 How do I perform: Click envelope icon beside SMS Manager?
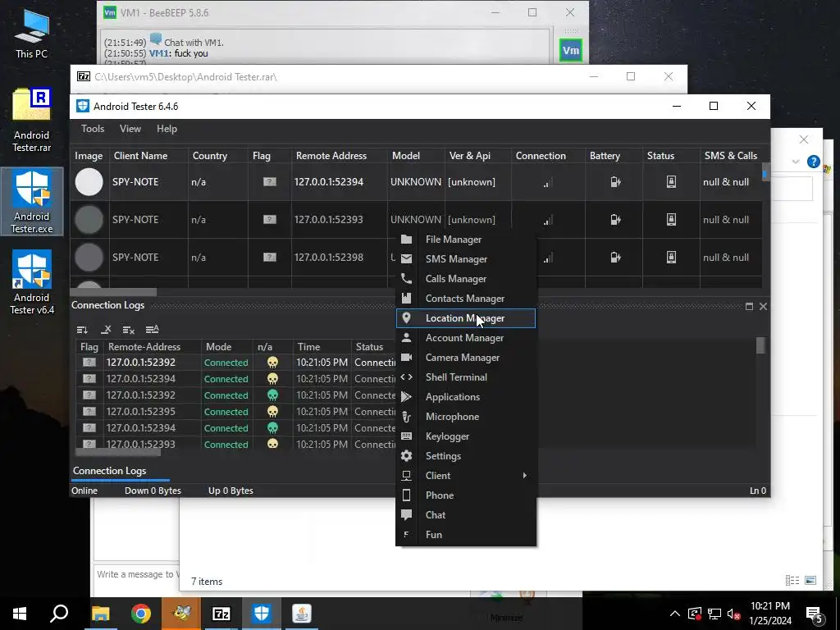point(407,258)
